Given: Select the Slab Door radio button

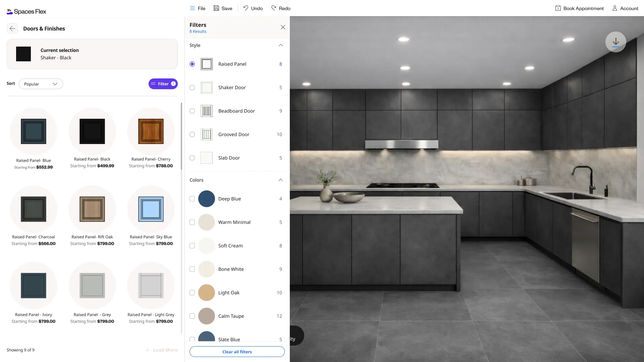Looking at the screenshot, I should pyautogui.click(x=192, y=158).
